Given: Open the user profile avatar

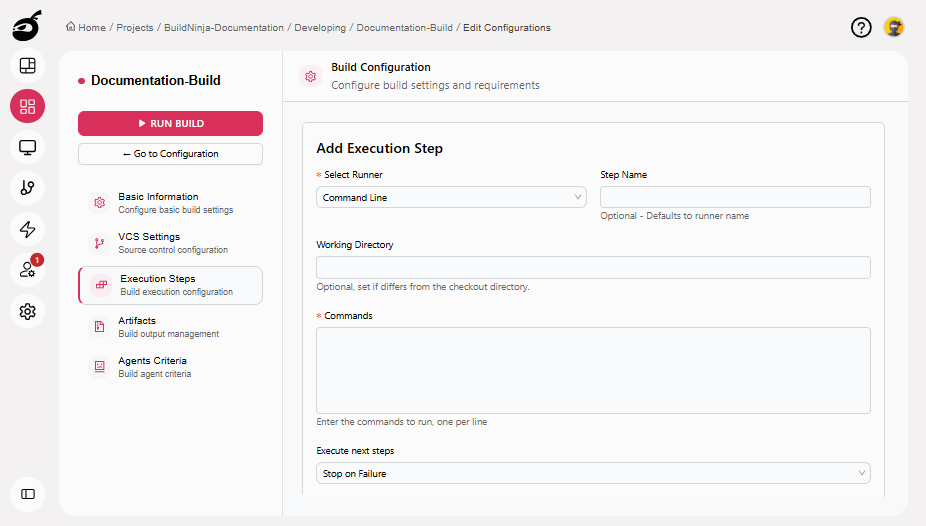Looking at the screenshot, I should coord(894,28).
